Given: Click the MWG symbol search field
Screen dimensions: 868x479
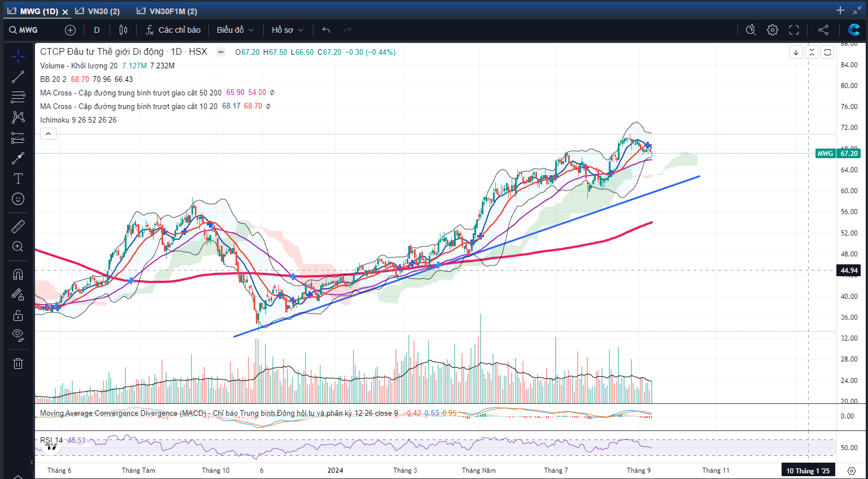Looking at the screenshot, I should [29, 30].
